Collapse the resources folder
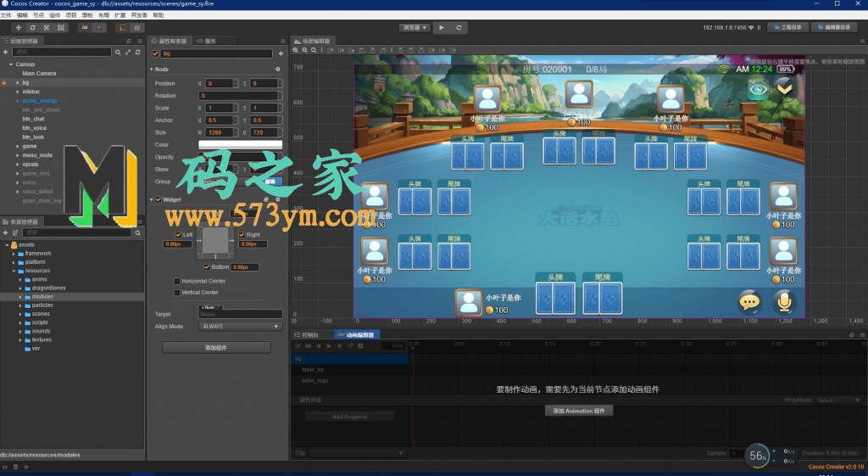The image size is (868, 476). (x=14, y=271)
